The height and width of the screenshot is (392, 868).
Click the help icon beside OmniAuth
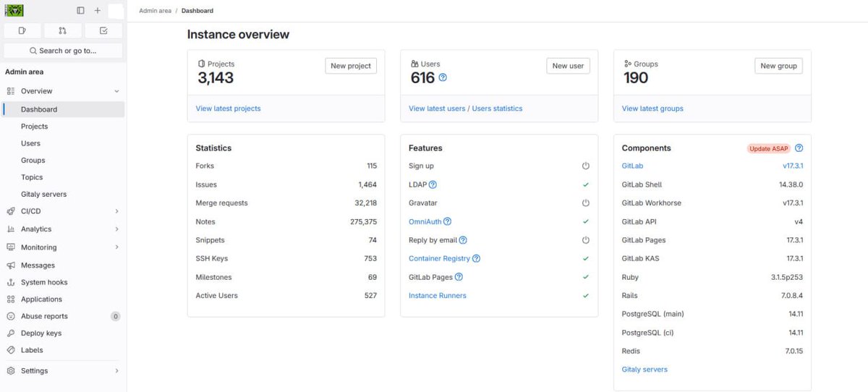[x=448, y=222]
